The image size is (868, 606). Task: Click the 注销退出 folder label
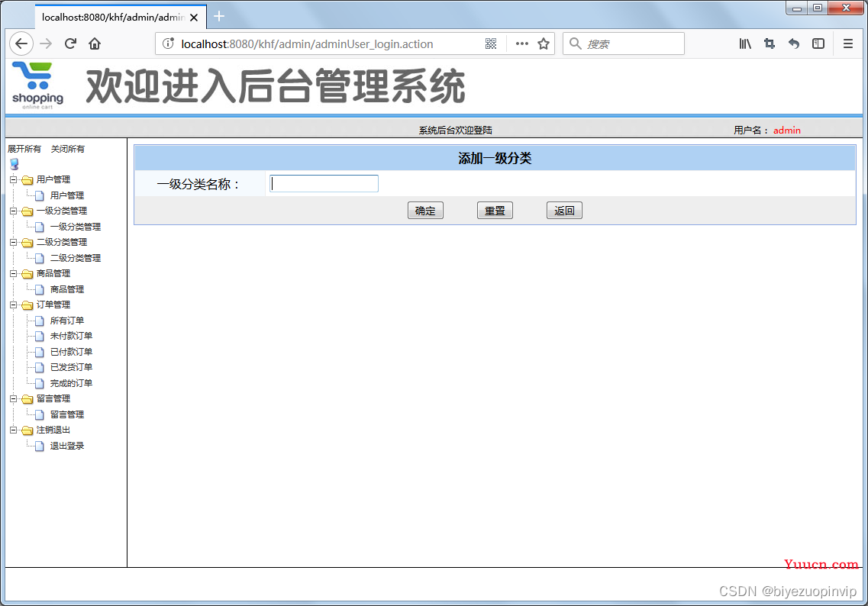click(x=53, y=430)
